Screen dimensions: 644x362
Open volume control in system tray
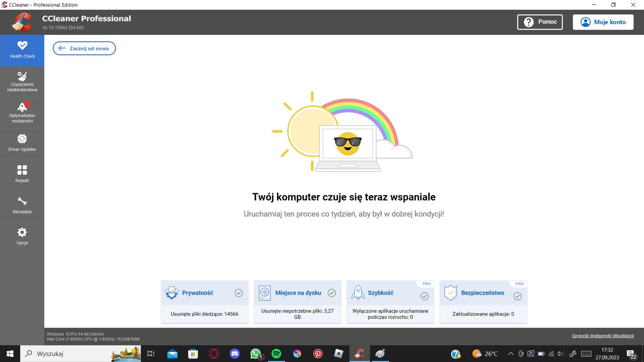pos(561,354)
